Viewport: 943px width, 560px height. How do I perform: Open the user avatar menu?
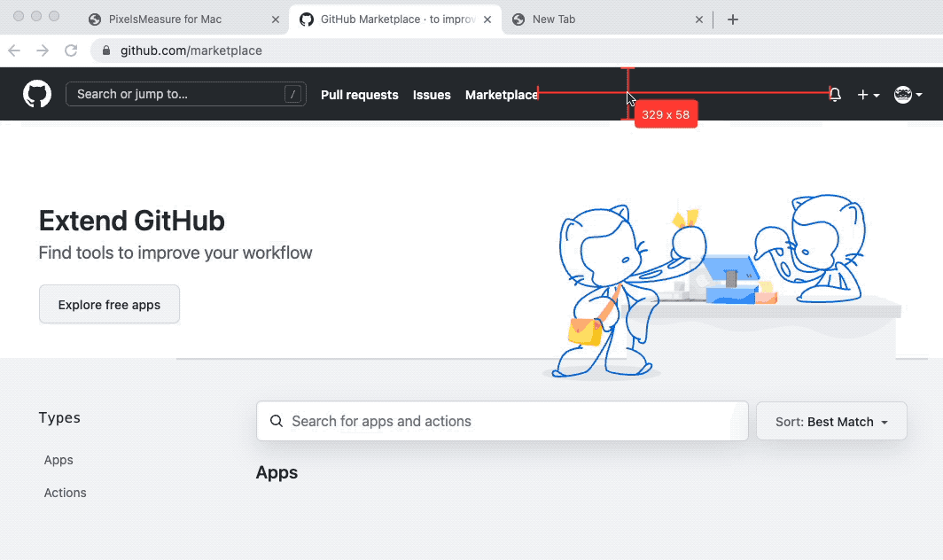click(x=908, y=95)
